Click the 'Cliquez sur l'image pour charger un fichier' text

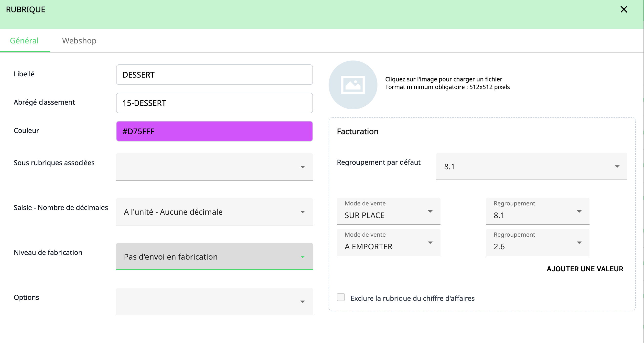(x=443, y=79)
